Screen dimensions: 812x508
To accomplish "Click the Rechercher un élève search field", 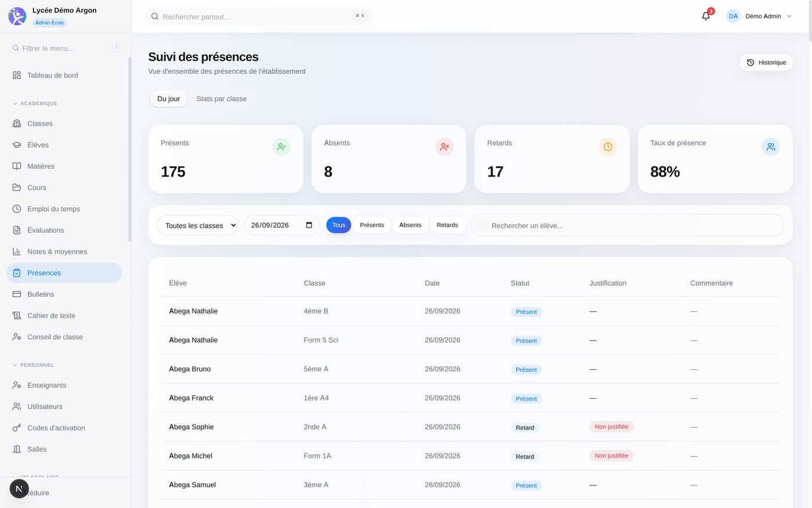I will pos(628,225).
